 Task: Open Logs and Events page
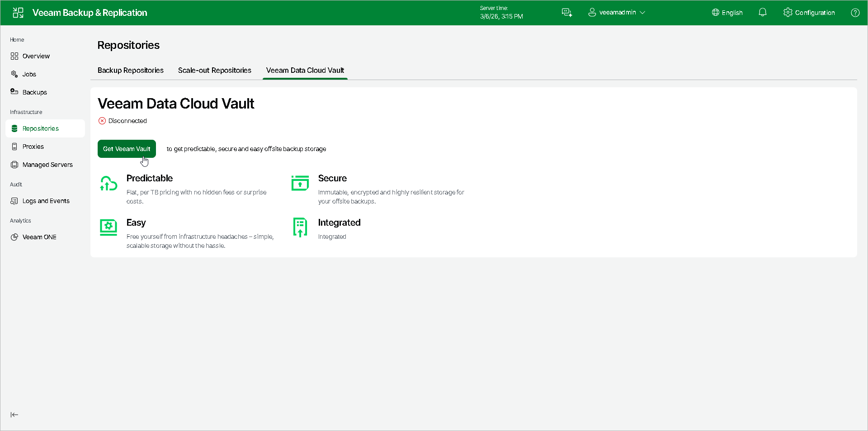[46, 201]
